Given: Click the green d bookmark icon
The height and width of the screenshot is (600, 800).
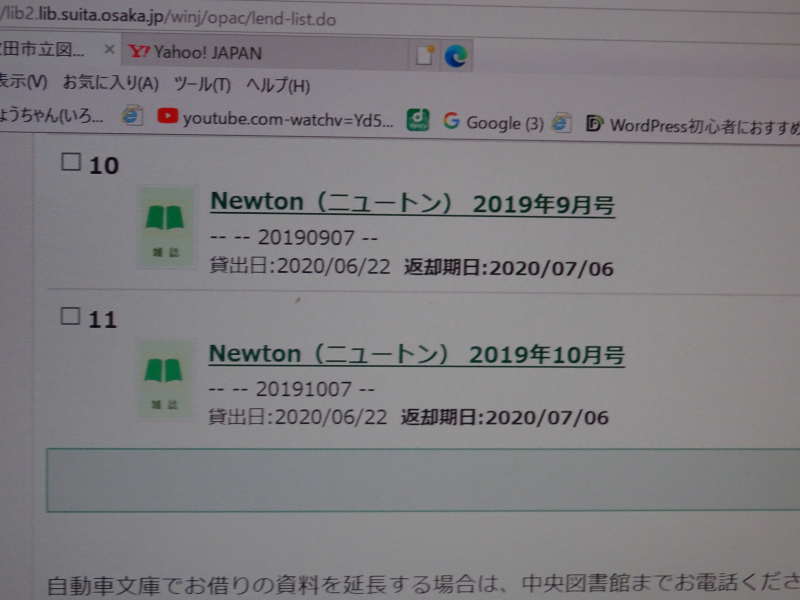Looking at the screenshot, I should [x=417, y=120].
